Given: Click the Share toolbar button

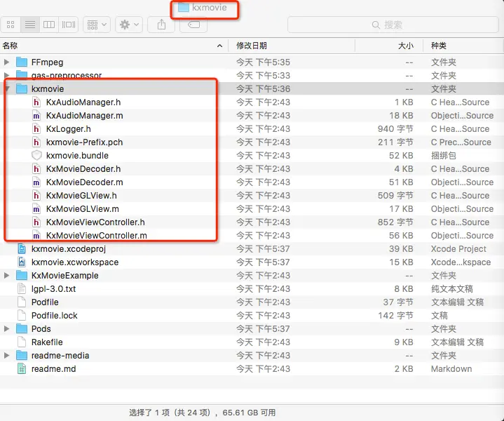Looking at the screenshot, I should [161, 25].
